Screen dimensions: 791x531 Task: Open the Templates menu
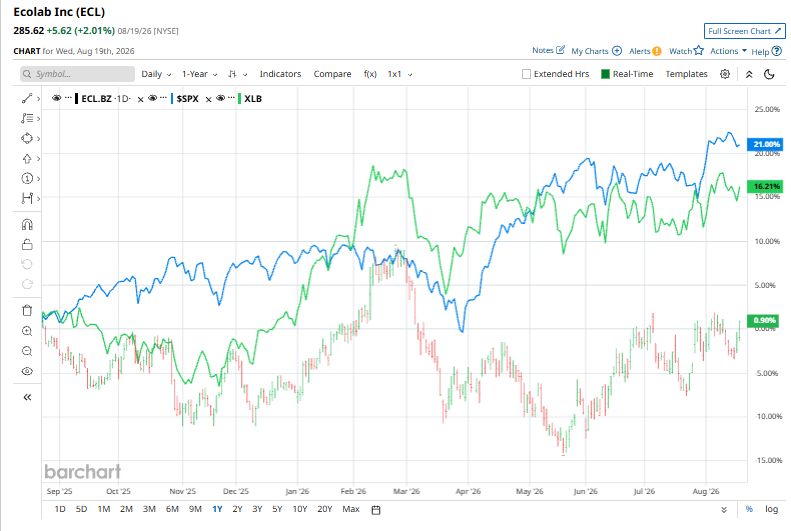[686, 74]
